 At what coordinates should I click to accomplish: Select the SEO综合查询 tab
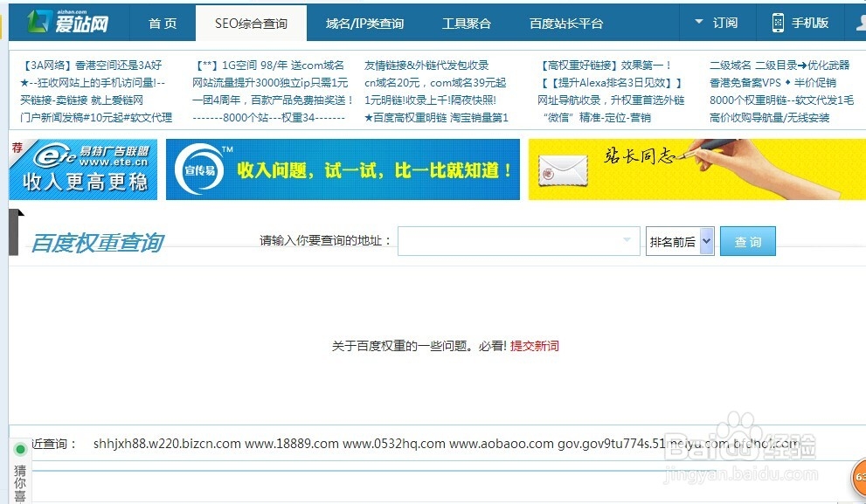pos(251,24)
